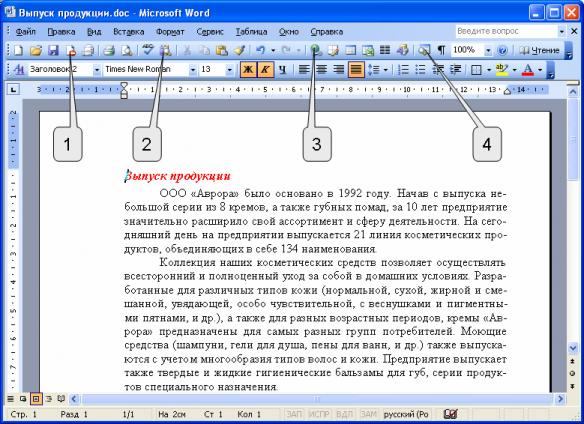
Task: Activate the Format Painter brush
Action: 239,50
